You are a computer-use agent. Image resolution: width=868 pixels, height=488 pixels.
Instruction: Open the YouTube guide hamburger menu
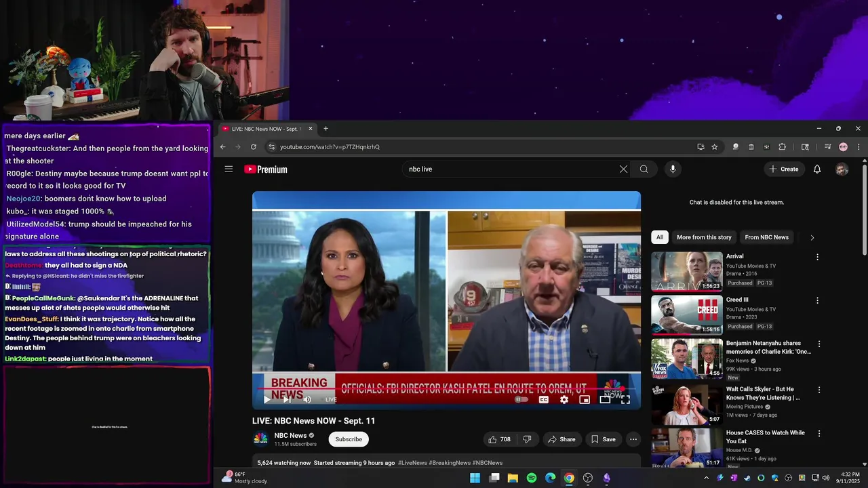click(229, 169)
